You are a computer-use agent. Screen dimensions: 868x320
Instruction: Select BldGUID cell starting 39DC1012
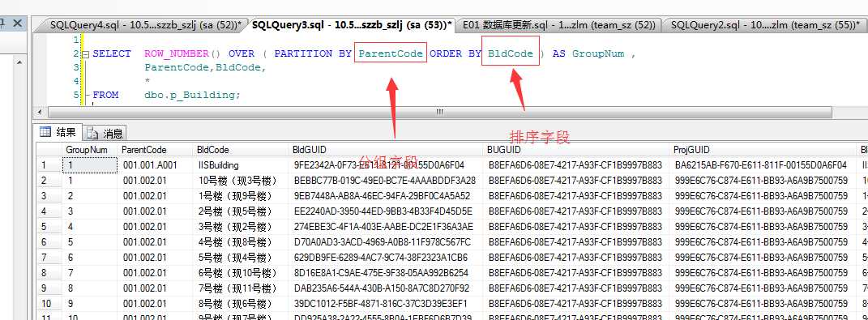(x=385, y=304)
